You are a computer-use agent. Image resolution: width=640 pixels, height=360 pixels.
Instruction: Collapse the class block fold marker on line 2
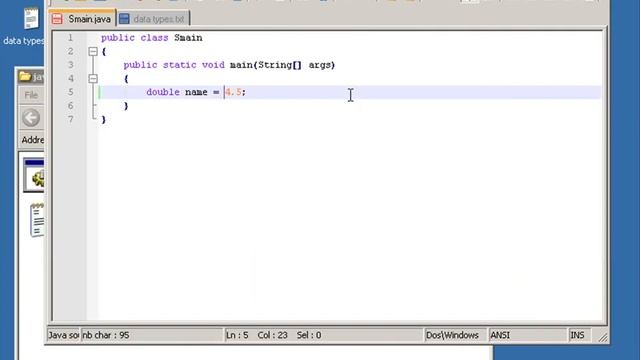point(93,51)
